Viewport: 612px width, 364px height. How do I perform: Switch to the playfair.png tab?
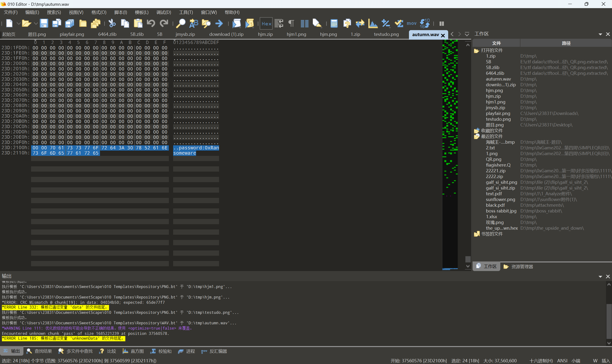point(72,34)
